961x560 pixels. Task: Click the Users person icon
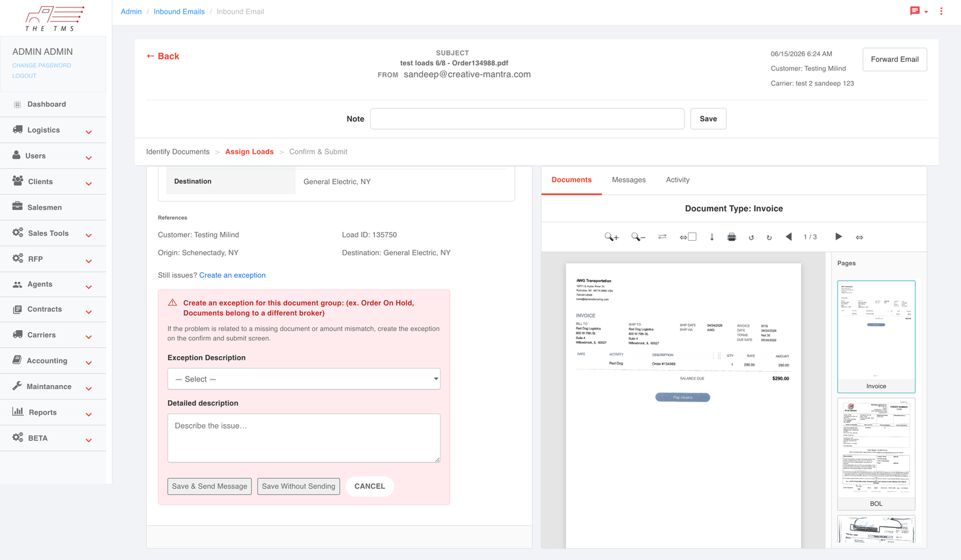pos(16,155)
